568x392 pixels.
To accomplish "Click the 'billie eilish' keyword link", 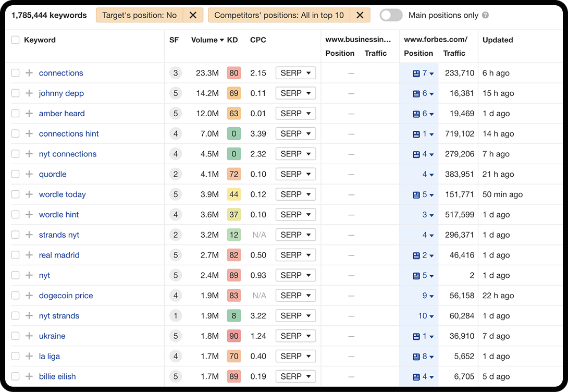I will click(57, 376).
